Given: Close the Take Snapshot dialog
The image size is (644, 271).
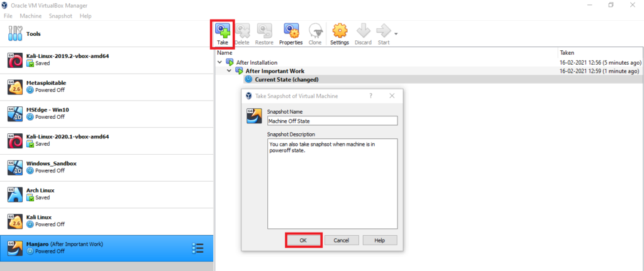Looking at the screenshot, I should (392, 96).
